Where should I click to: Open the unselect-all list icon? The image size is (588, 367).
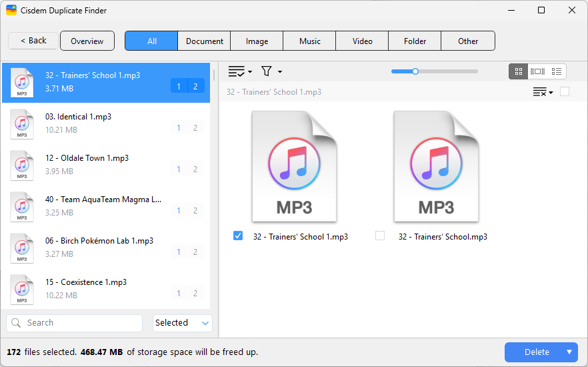[539, 92]
